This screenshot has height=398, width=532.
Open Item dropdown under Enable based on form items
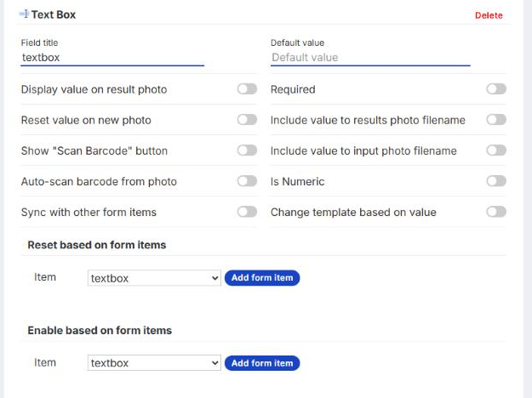pyautogui.click(x=154, y=363)
